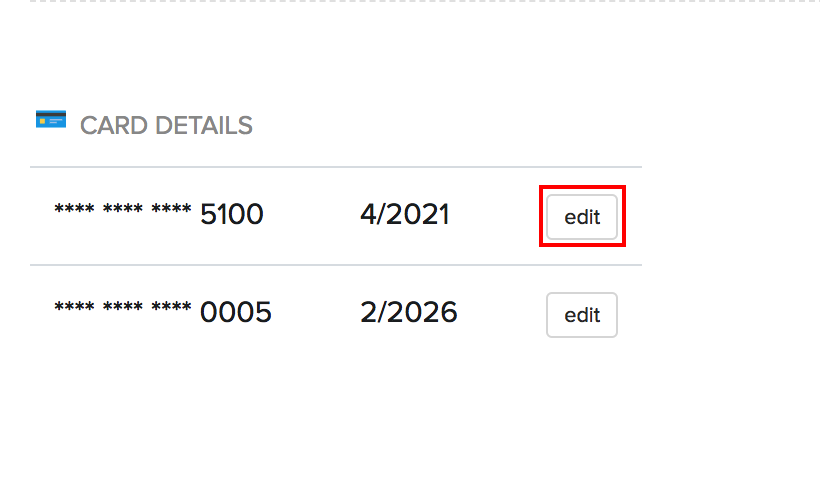This screenshot has height=480, width=820.
Task: Select the last four digits 0005
Action: (x=235, y=313)
